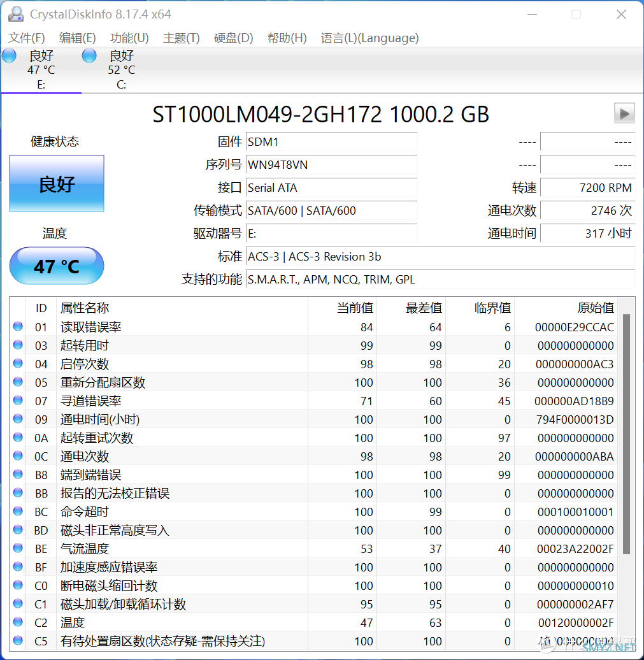Image resolution: width=644 pixels, height=660 pixels.
Task: Click the attribute name 磁头加载/卸载循环计数
Action: pos(124,605)
